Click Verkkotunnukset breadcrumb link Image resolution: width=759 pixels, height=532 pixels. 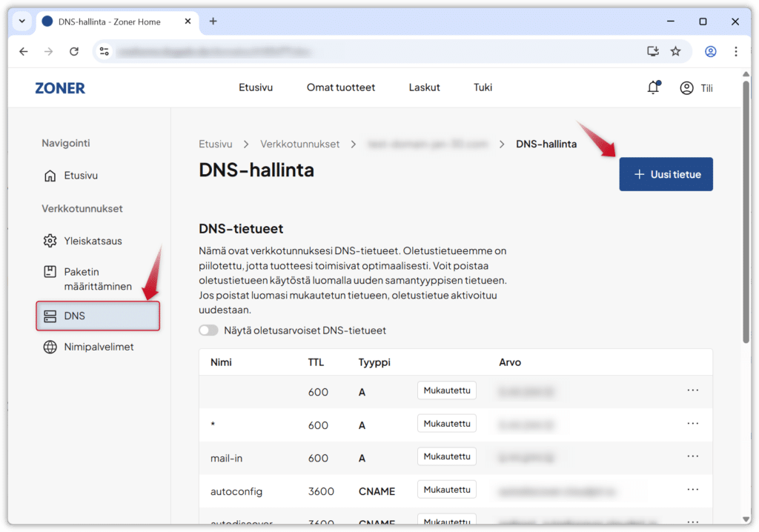[x=299, y=144]
